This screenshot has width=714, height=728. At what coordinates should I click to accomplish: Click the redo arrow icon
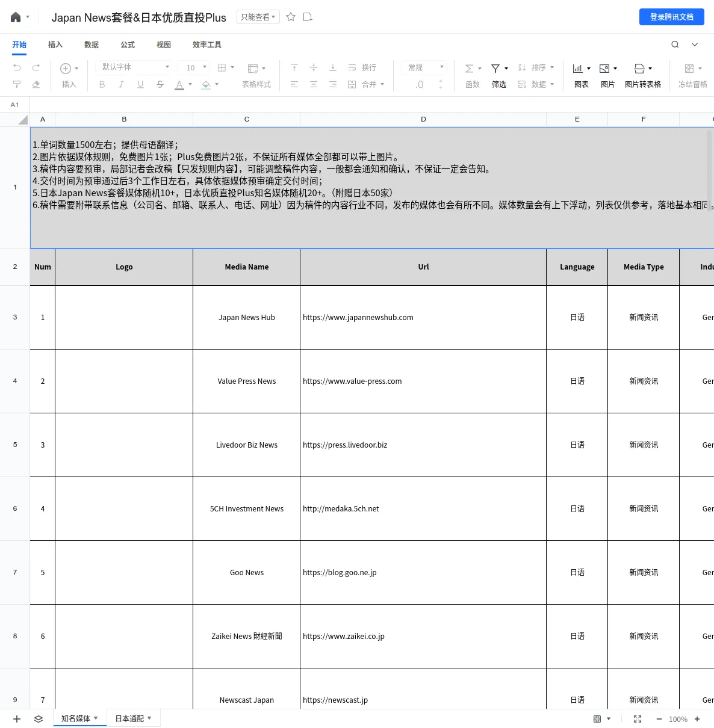coord(36,67)
